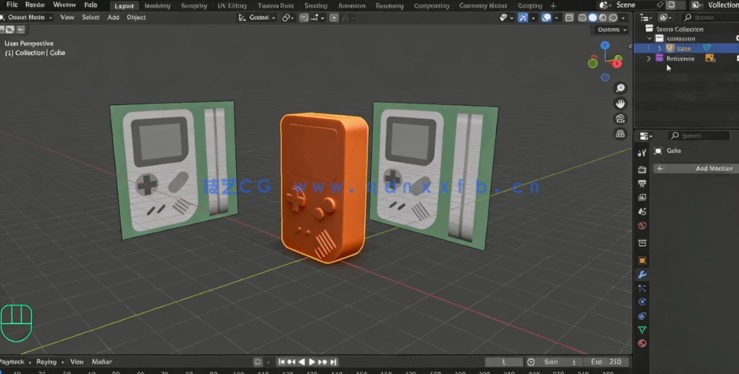Select Scene Collection in outliner
The width and height of the screenshot is (739, 374).
pyautogui.click(x=679, y=29)
